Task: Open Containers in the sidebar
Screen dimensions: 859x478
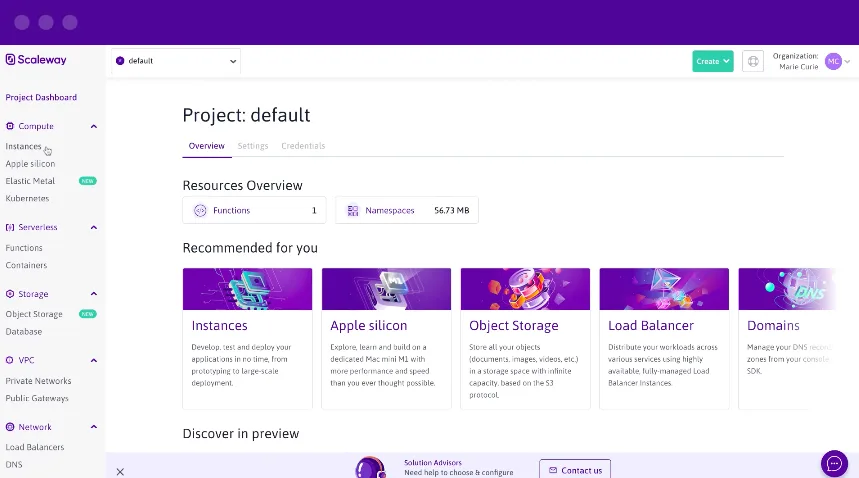Action: point(26,265)
